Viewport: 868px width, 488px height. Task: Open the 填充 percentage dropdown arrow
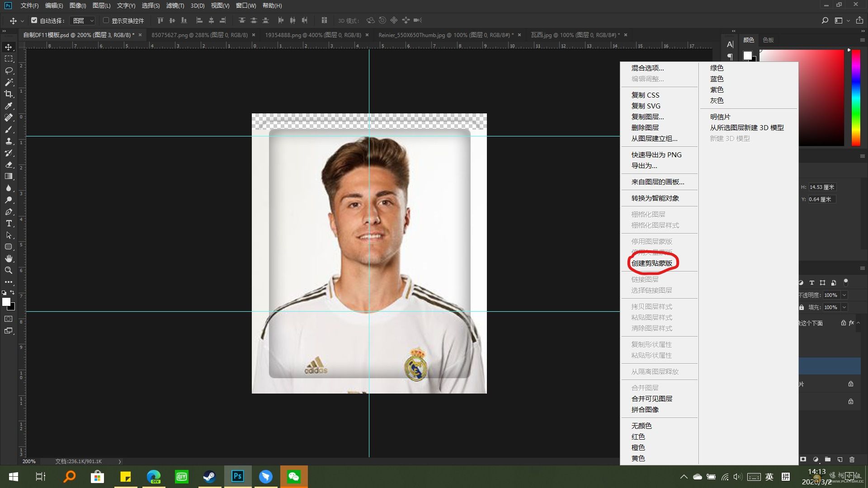pos(844,307)
